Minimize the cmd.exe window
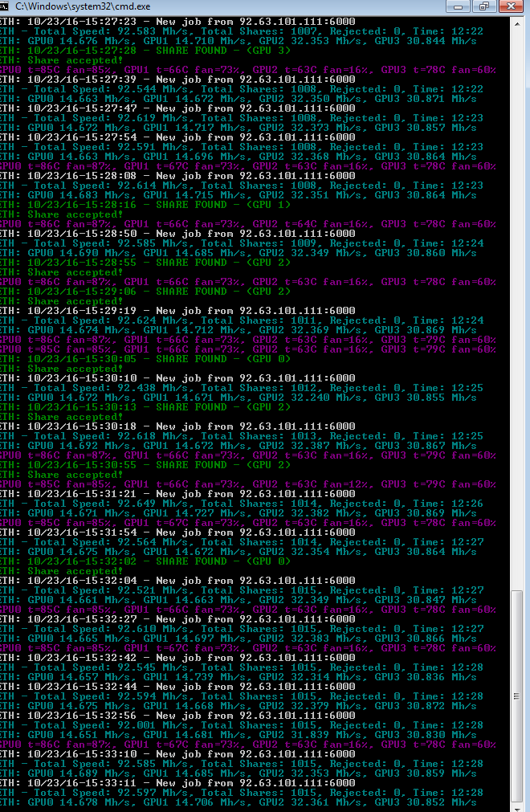The width and height of the screenshot is (530, 812). tap(460, 6)
